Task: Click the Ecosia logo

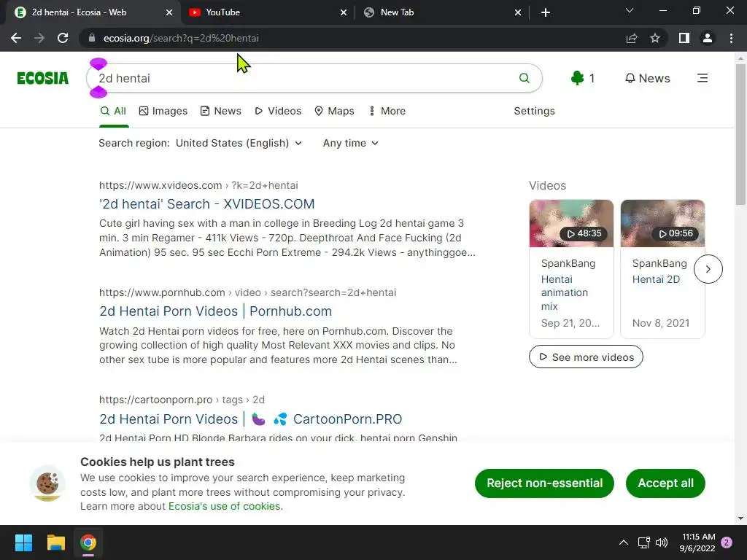Action: click(x=43, y=78)
